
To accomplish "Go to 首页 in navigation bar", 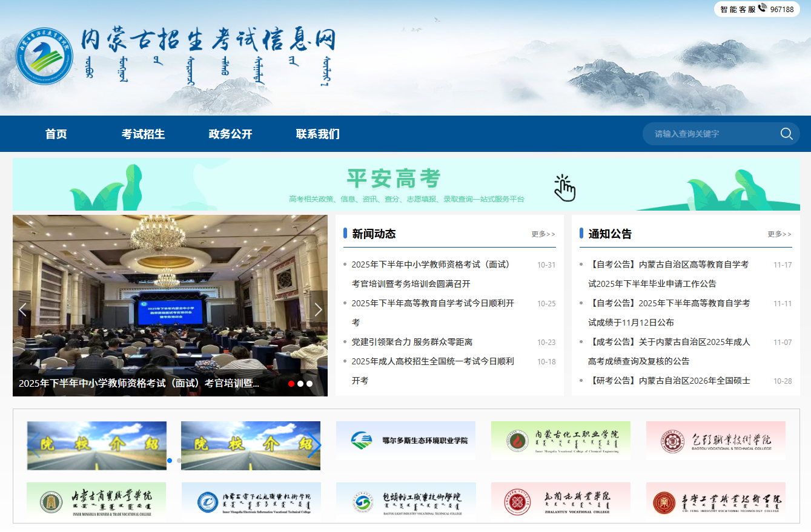I will tap(56, 134).
